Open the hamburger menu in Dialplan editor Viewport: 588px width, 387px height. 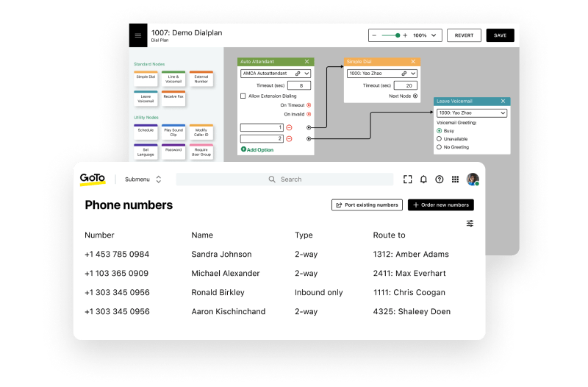(x=137, y=35)
